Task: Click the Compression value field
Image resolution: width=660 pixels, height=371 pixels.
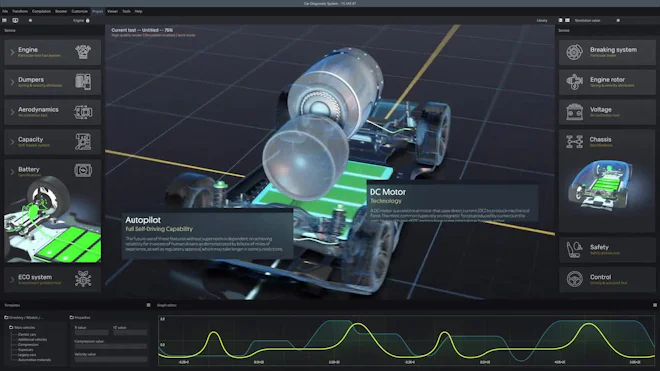Action: (111, 346)
